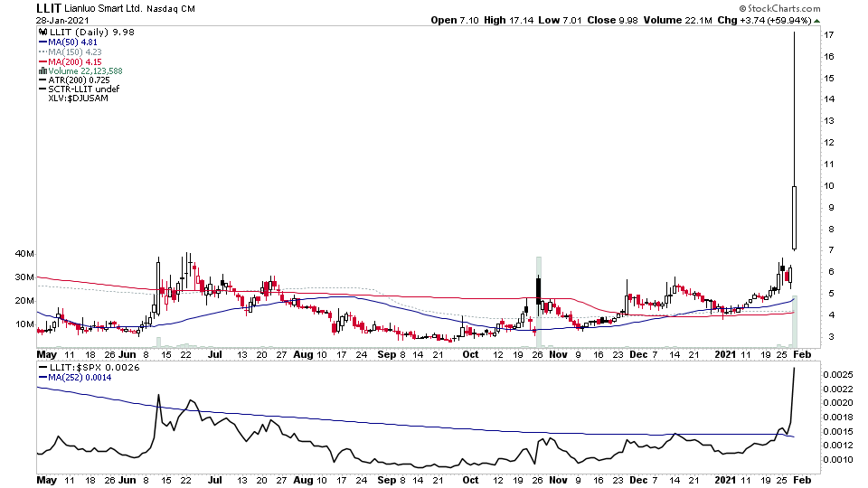Click the XLV:$DJUSAM legend entry
The image size is (868, 488).
78,98
